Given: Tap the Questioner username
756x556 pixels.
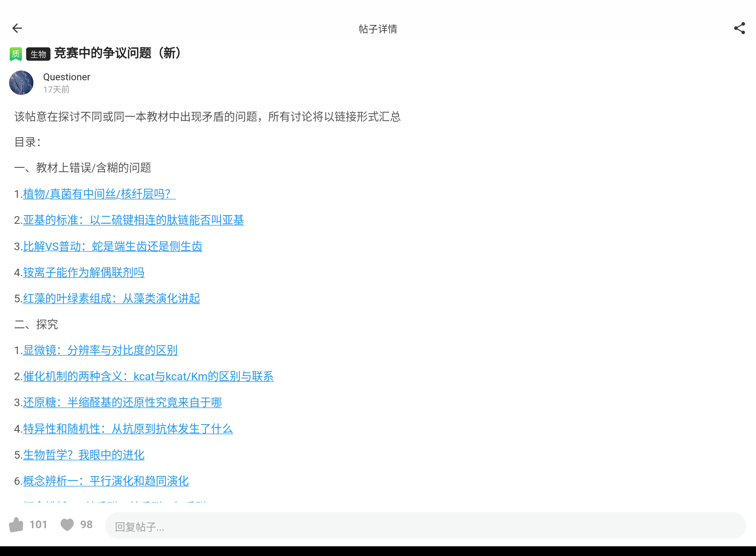Looking at the screenshot, I should (66, 77).
